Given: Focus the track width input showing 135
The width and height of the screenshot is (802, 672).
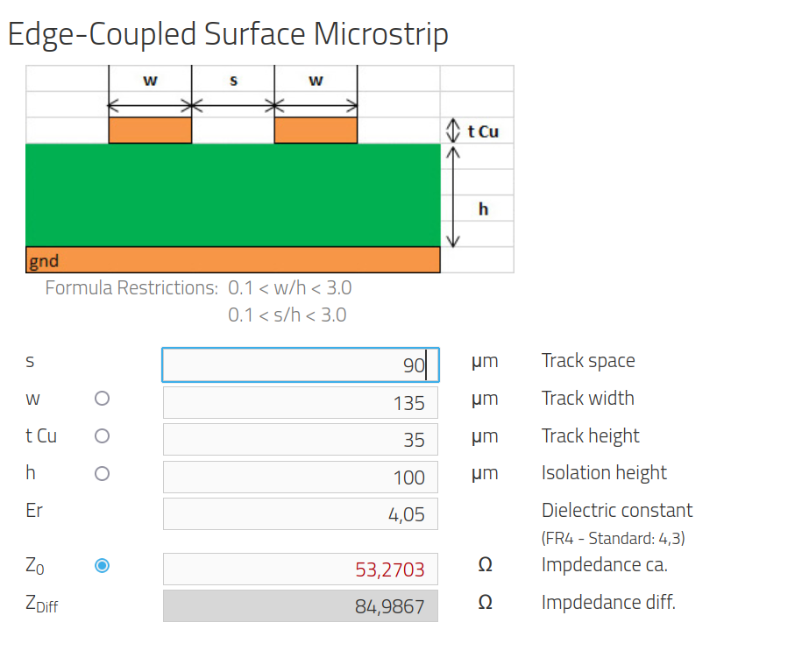Looking at the screenshot, I should [x=300, y=403].
